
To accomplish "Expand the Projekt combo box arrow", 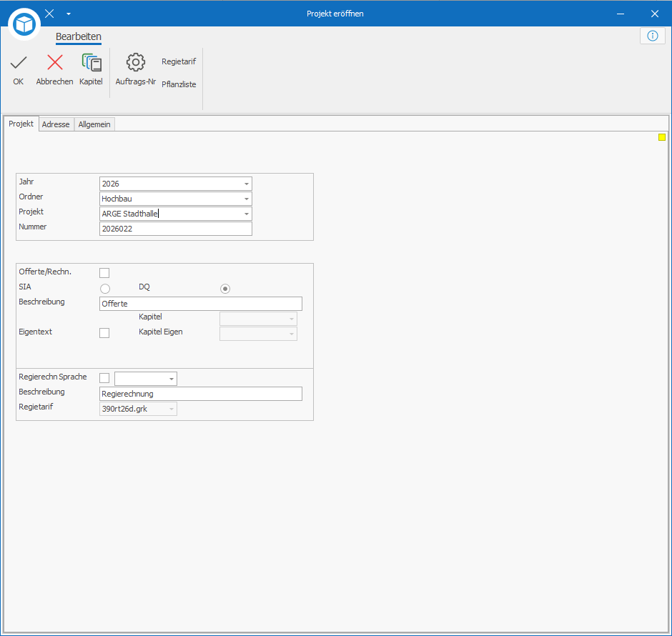I will coord(247,214).
